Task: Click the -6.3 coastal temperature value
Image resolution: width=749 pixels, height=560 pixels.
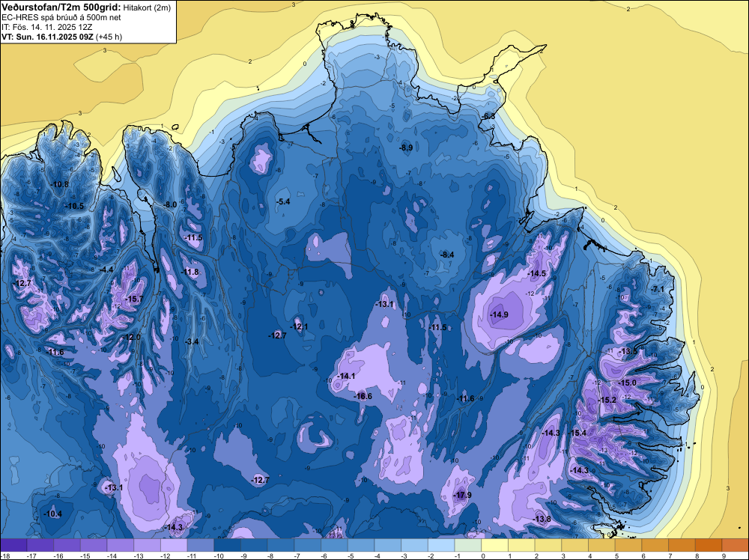Action: [488, 117]
